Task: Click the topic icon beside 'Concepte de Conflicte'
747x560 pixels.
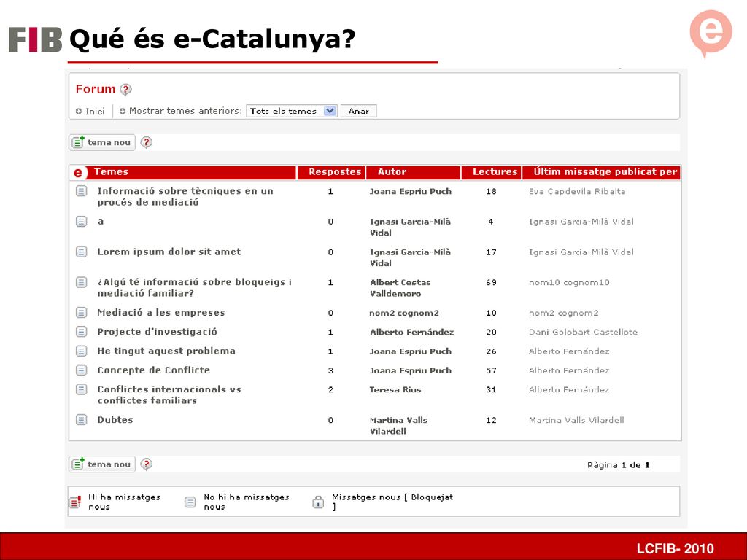Action: (x=82, y=370)
